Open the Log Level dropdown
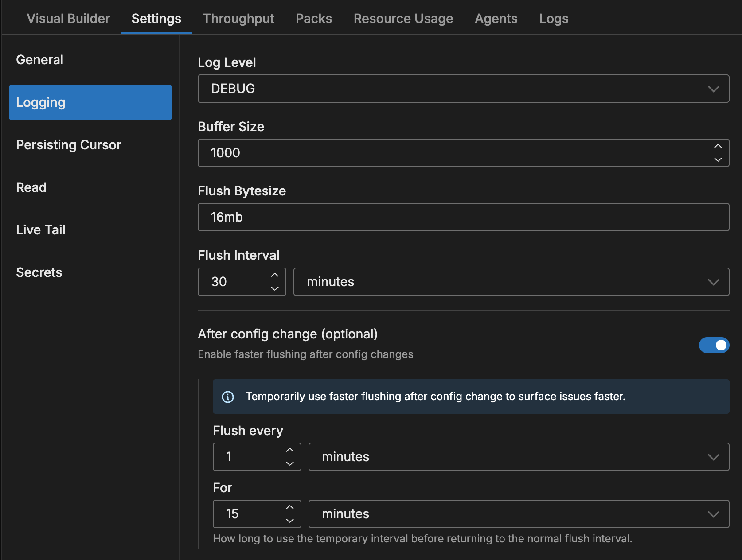This screenshot has height=560, width=742. coord(463,89)
